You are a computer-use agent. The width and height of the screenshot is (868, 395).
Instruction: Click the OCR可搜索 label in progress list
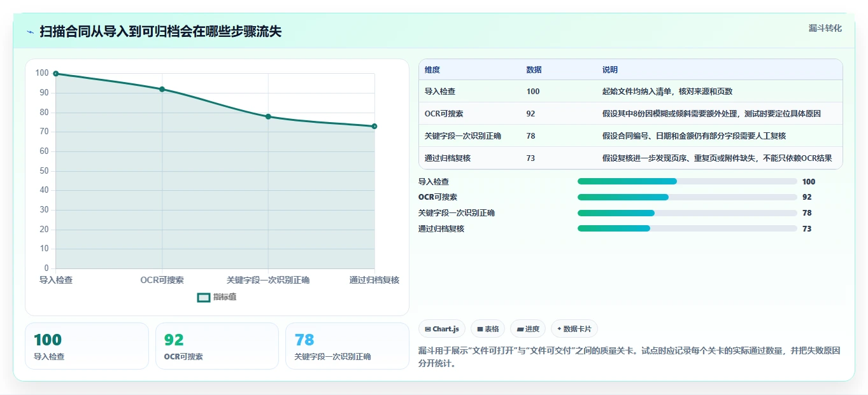(438, 197)
